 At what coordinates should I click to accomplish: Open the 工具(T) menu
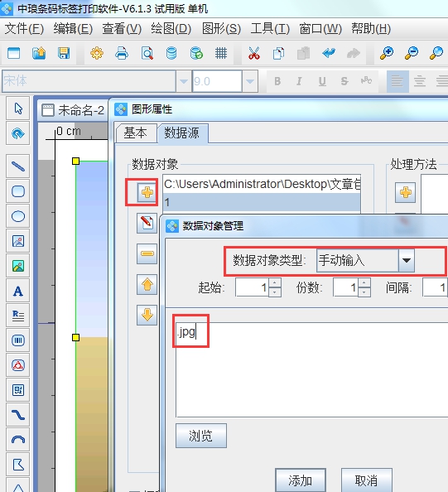click(x=270, y=29)
